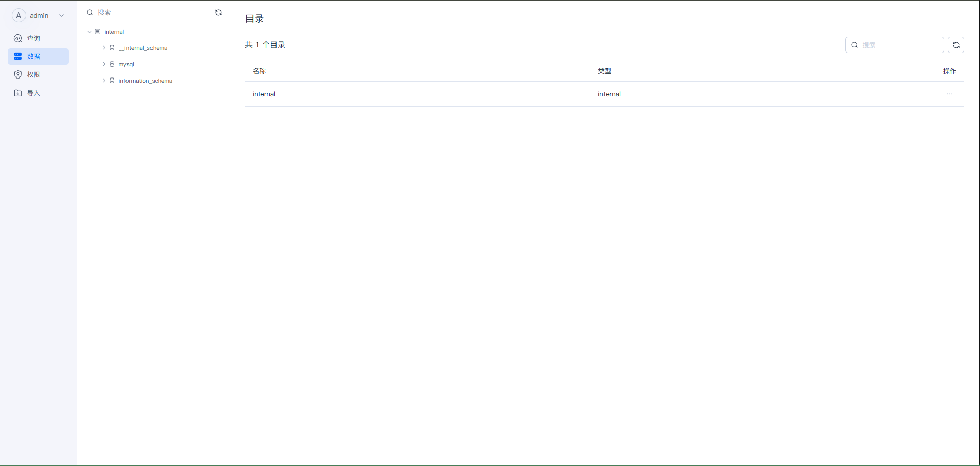The image size is (980, 466).
Task: Click the refresh icon in tree panel
Action: pyautogui.click(x=218, y=13)
